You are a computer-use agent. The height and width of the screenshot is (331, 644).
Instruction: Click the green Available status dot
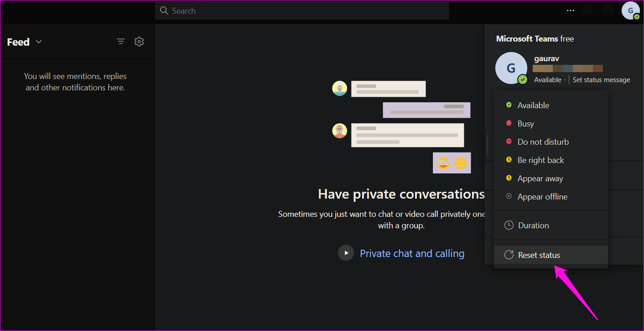[x=509, y=105]
